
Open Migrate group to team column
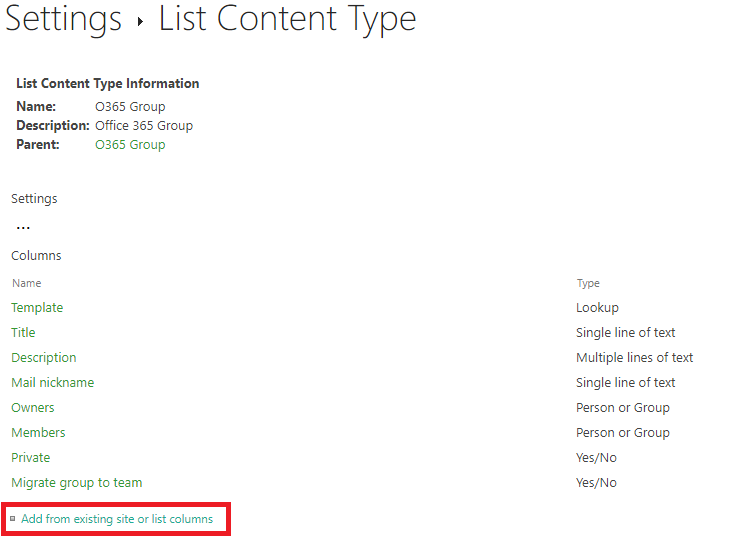pos(77,483)
